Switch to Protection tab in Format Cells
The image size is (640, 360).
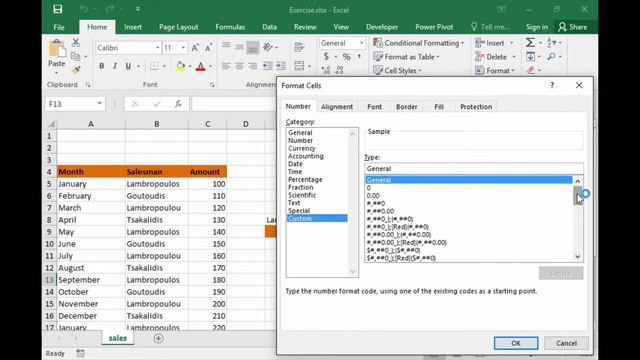476,107
